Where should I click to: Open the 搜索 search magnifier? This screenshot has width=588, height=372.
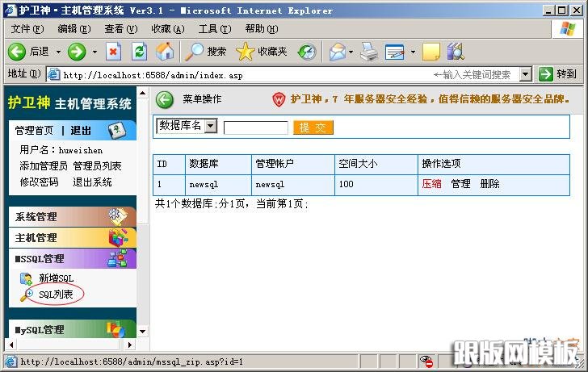pos(194,52)
